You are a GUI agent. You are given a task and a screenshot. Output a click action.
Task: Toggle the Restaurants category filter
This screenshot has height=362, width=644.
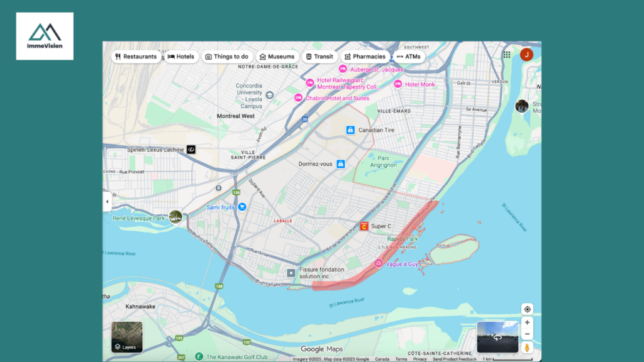pyautogui.click(x=136, y=57)
